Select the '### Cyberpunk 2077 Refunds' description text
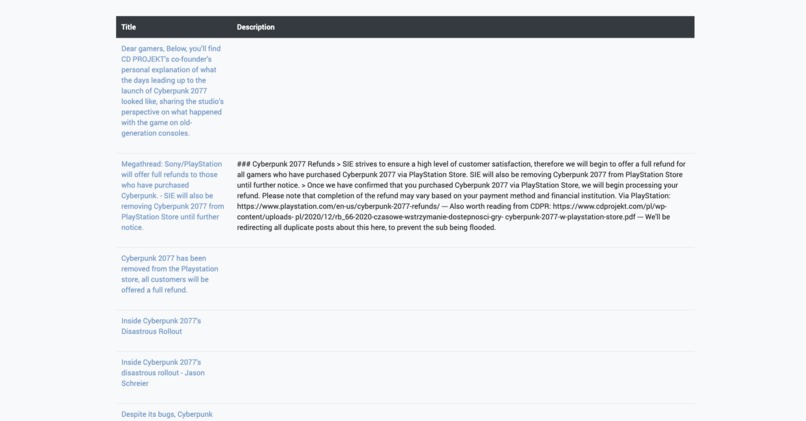 pyautogui.click(x=461, y=196)
